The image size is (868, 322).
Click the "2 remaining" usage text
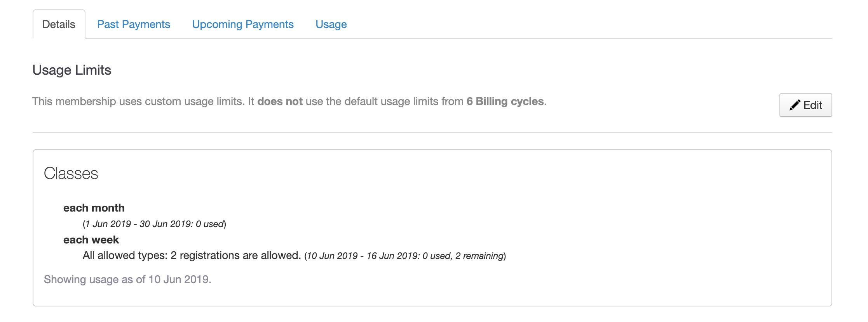pos(479,256)
